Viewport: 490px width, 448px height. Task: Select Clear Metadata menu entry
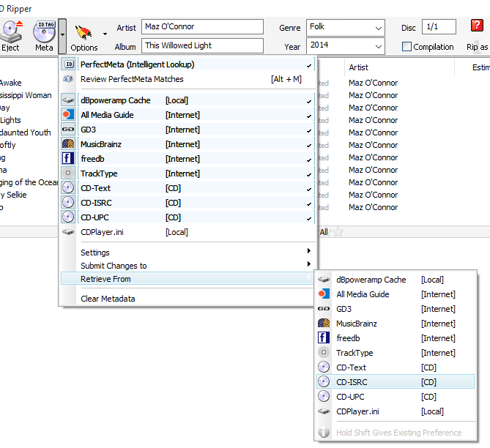tap(108, 299)
